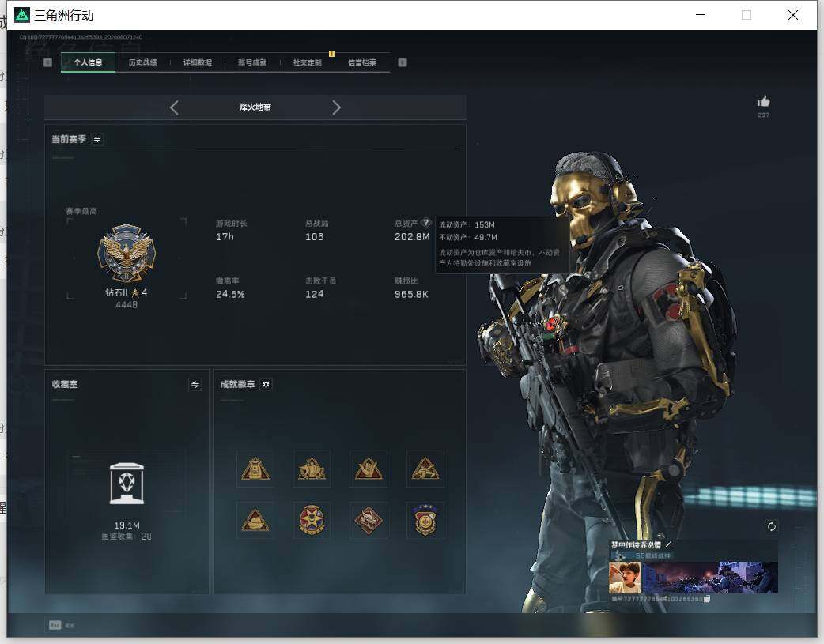Viewport: 824px width, 644px height.
Task: Open the 账号成就 tab
Action: pyautogui.click(x=252, y=62)
